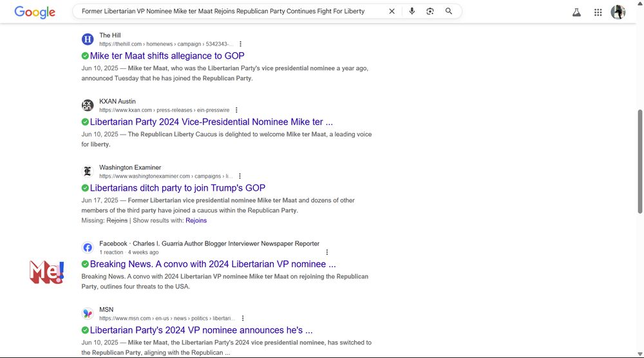The image size is (644, 358).
Task: Click the 'Me!' thumbnail beside Facebook result
Action: point(46,272)
